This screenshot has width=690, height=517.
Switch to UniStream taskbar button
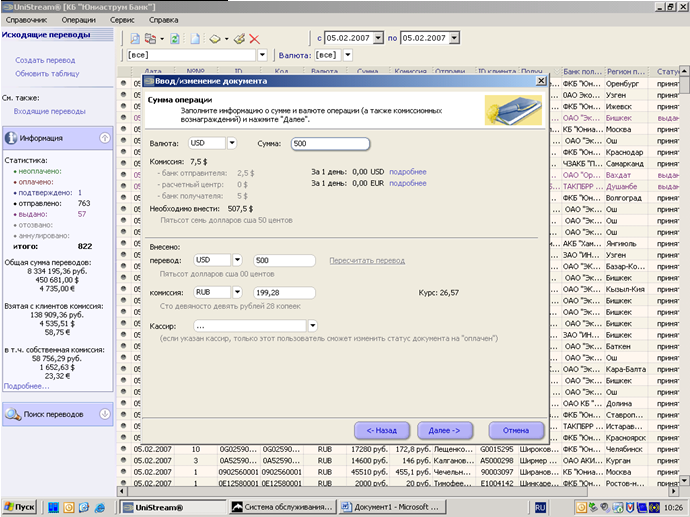pos(173,507)
